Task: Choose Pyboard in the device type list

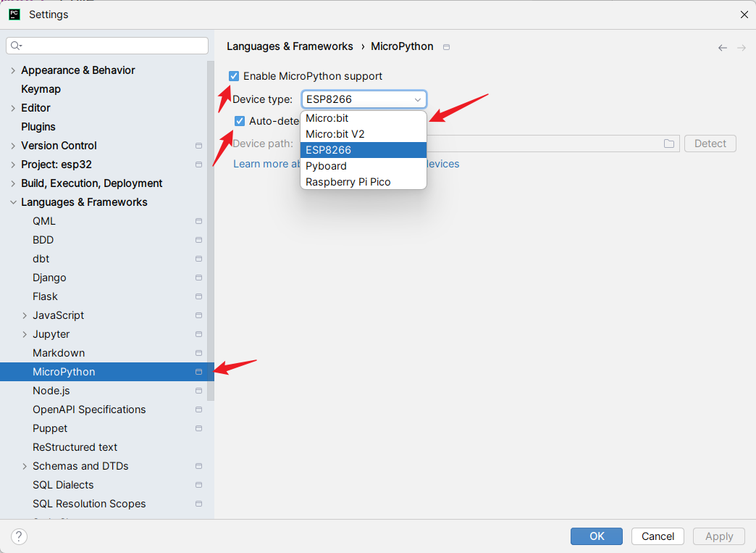Action: point(364,166)
